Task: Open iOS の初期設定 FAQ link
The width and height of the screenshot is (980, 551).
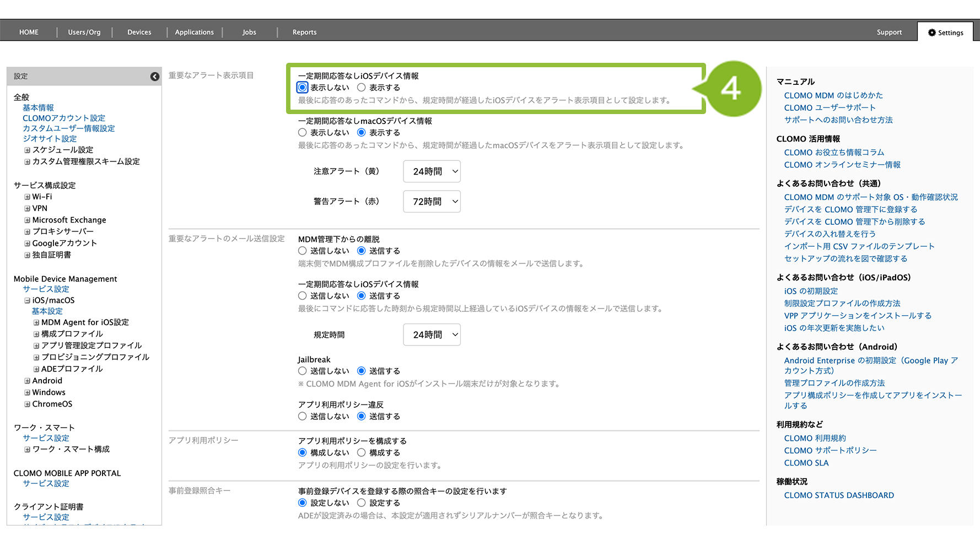Action: (811, 291)
